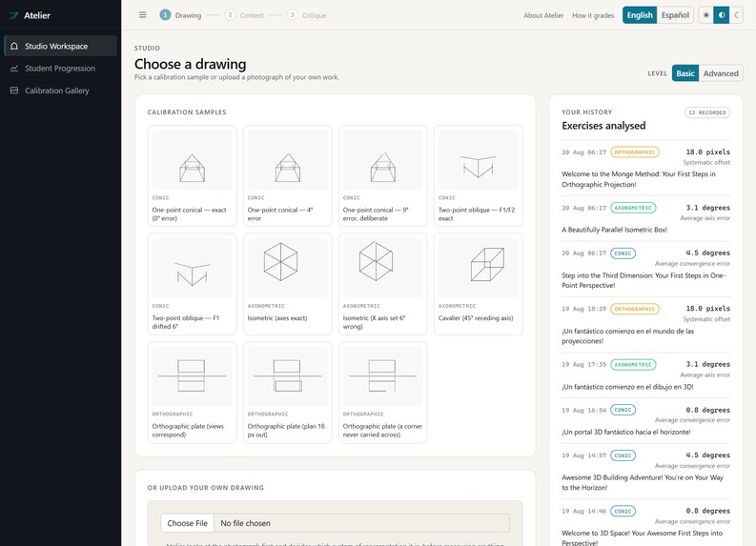Open Step into the Third Dimension entry

coord(645,269)
